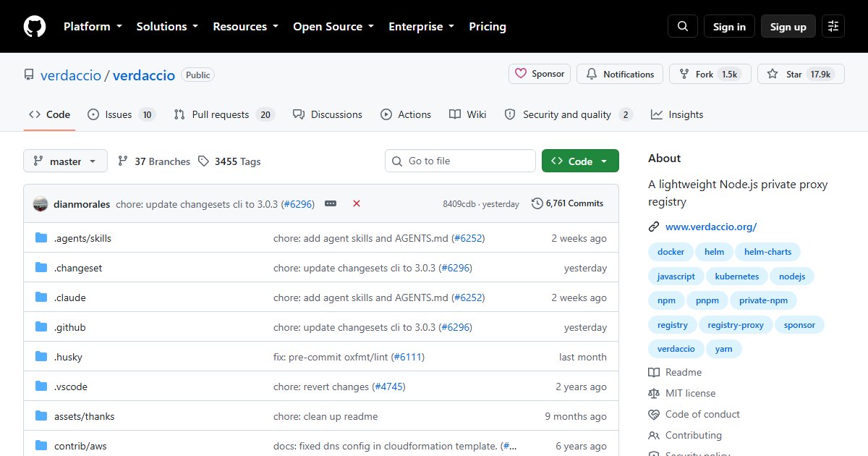Open the master branch selector dropdown
The image size is (868, 456).
65,161
